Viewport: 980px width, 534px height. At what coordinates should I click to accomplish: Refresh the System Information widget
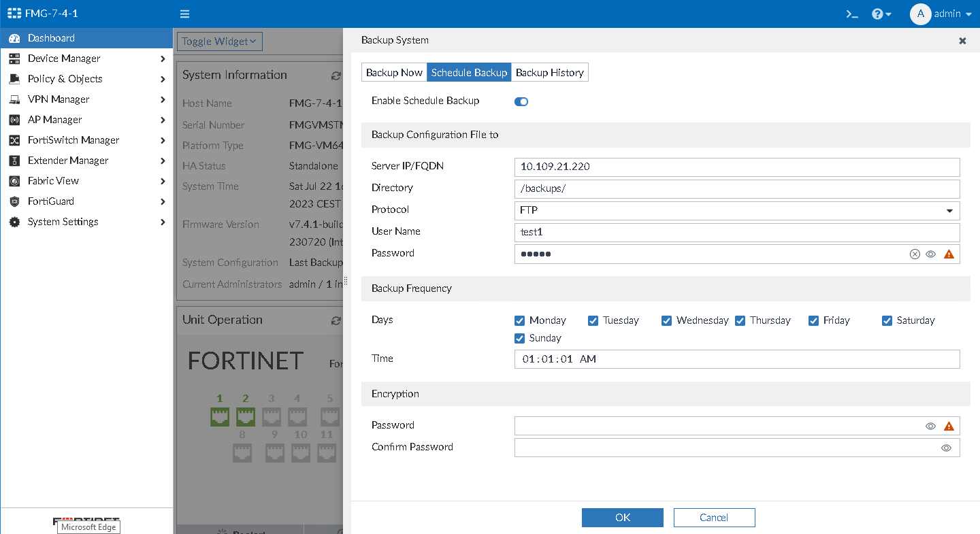335,75
